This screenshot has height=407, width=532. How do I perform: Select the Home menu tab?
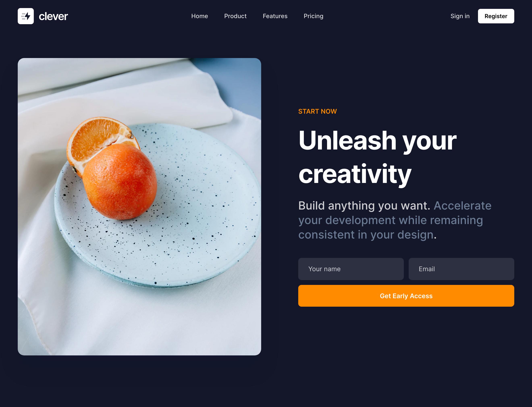[x=199, y=16]
